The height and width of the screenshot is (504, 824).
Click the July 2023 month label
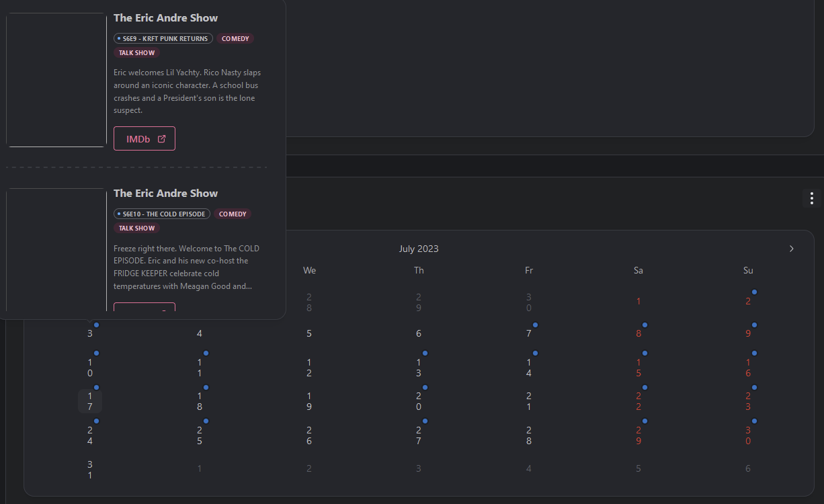(419, 249)
